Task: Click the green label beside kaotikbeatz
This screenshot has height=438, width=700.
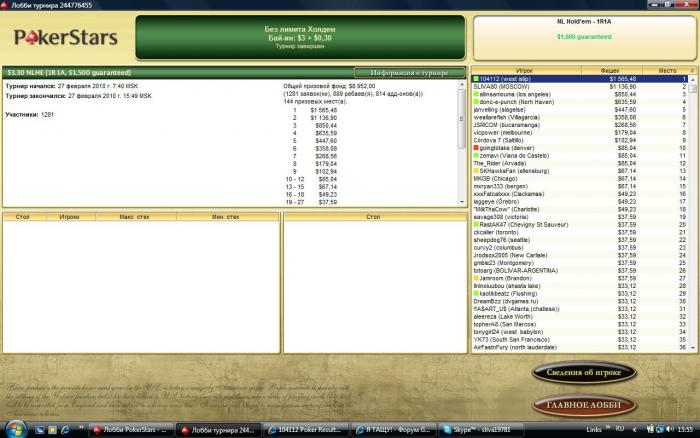Action: coord(476,293)
